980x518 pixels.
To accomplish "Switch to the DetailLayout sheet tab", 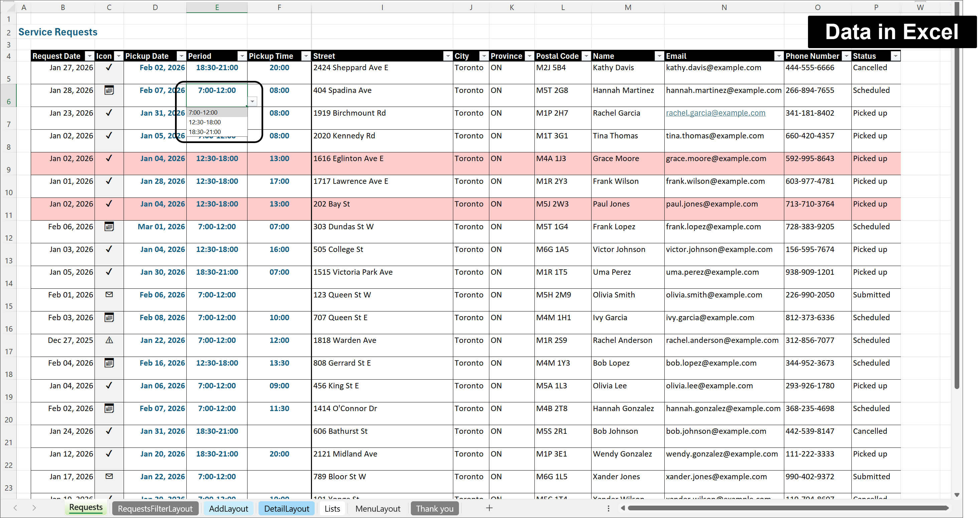I will pos(287,509).
